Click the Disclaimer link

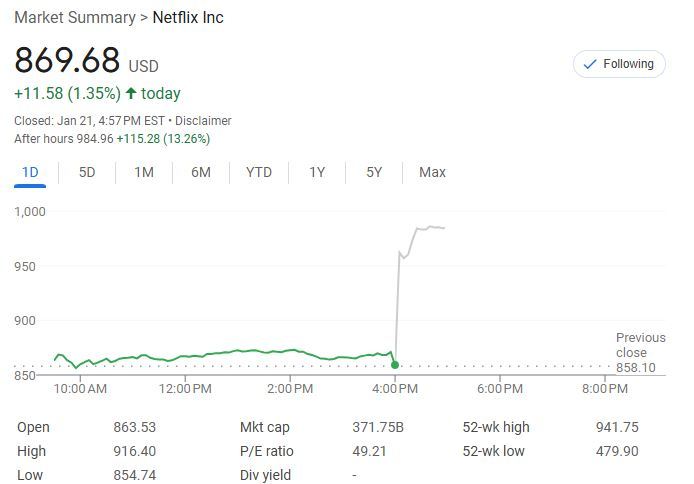coord(203,121)
